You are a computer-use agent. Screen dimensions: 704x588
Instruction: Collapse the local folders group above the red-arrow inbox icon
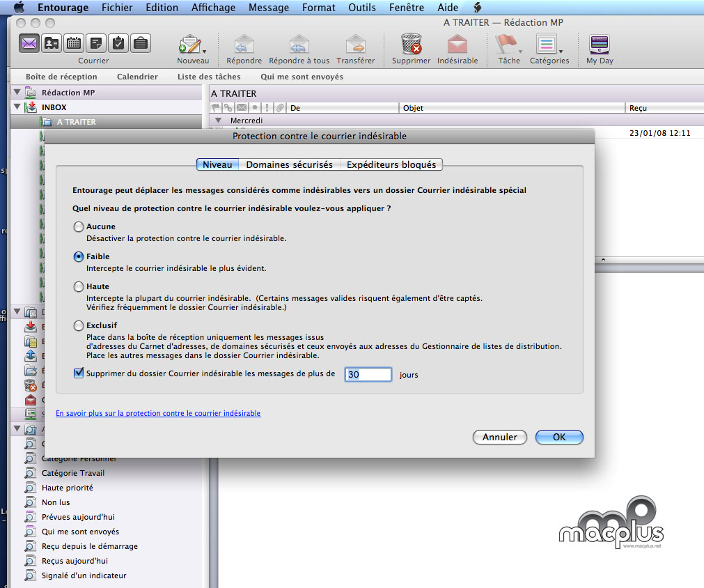[17, 311]
